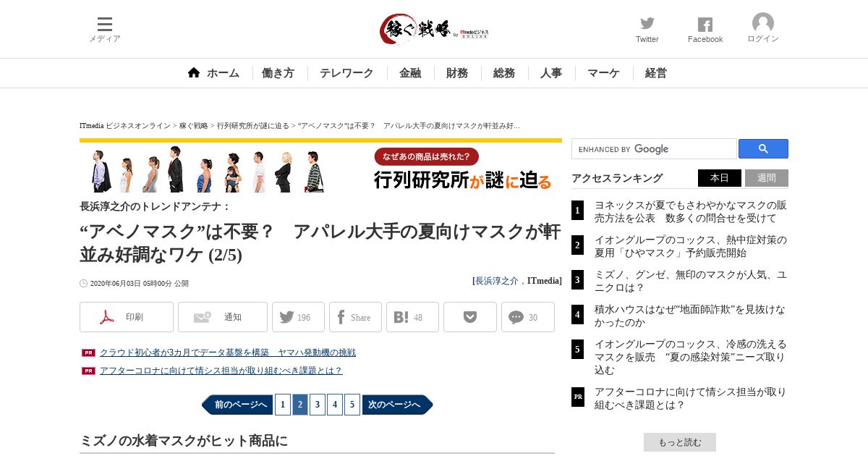Screen dimensions: 868x456
Task: Click the Google search magnifier button
Action: click(x=763, y=148)
